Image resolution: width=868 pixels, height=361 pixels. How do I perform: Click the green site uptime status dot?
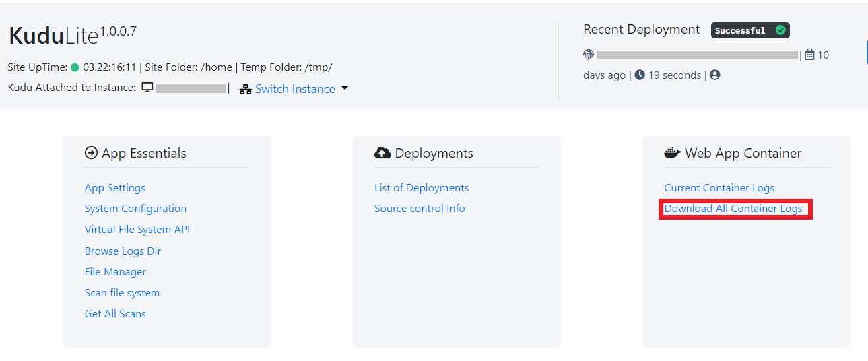pyautogui.click(x=75, y=67)
